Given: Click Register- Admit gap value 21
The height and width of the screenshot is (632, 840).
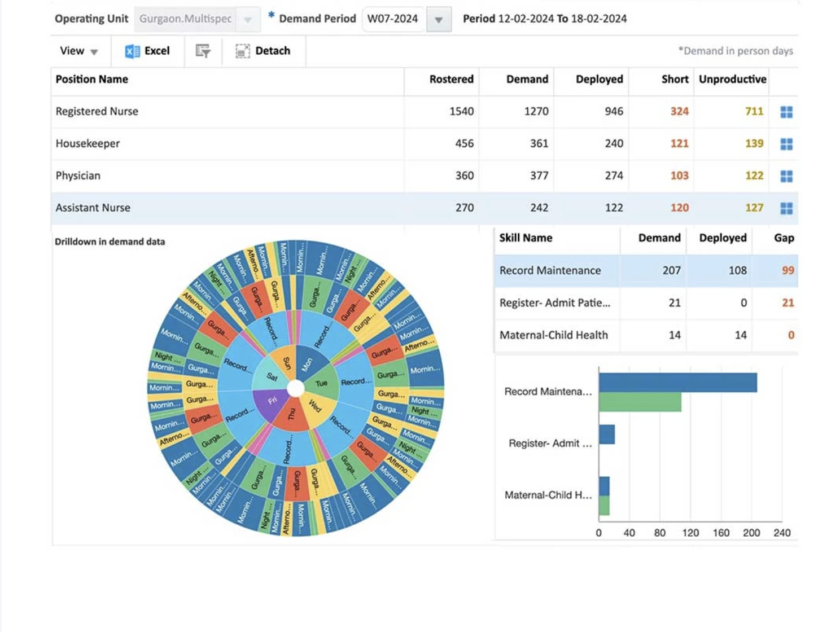Looking at the screenshot, I should pyautogui.click(x=788, y=302).
